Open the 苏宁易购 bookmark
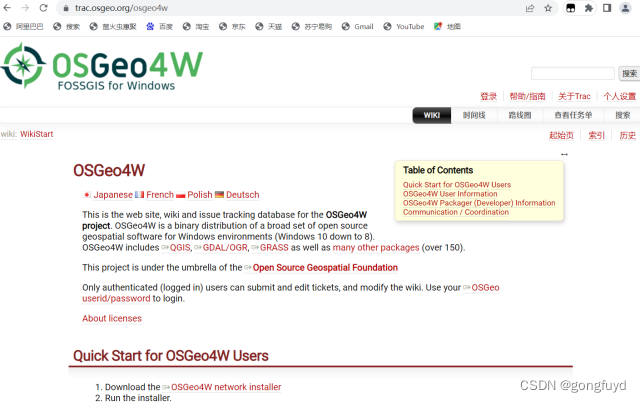 coord(312,27)
